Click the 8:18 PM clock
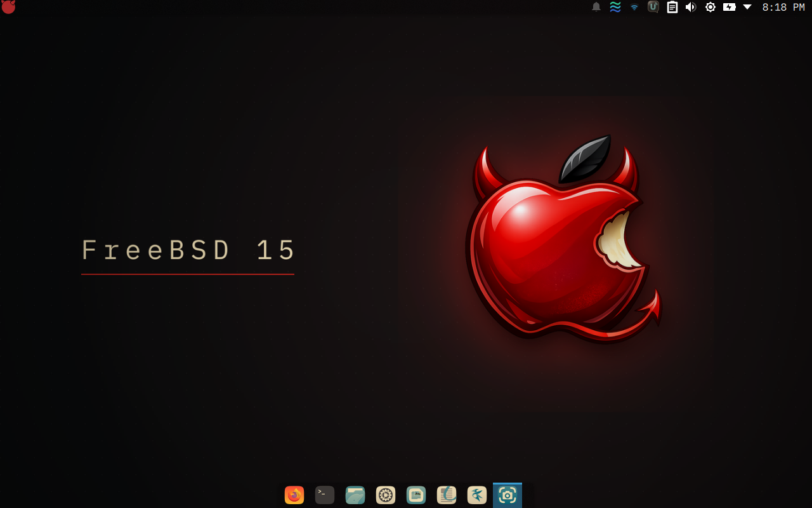The height and width of the screenshot is (508, 812). click(x=783, y=7)
